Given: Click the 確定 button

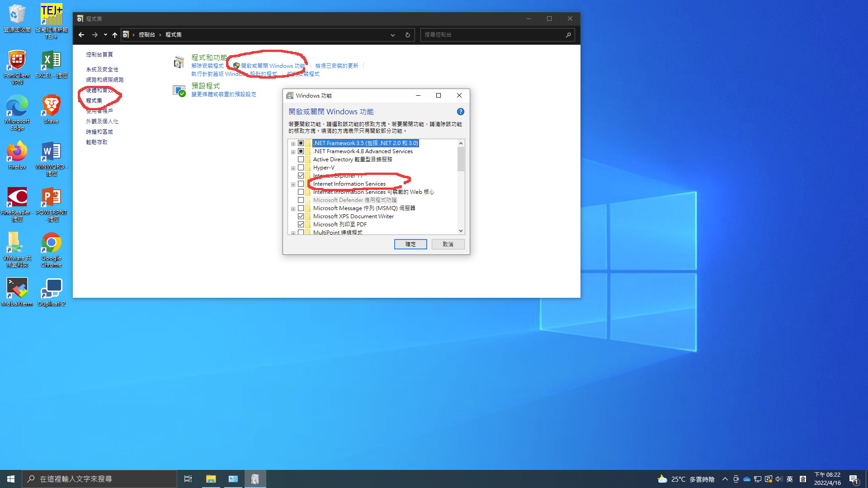Looking at the screenshot, I should point(410,244).
